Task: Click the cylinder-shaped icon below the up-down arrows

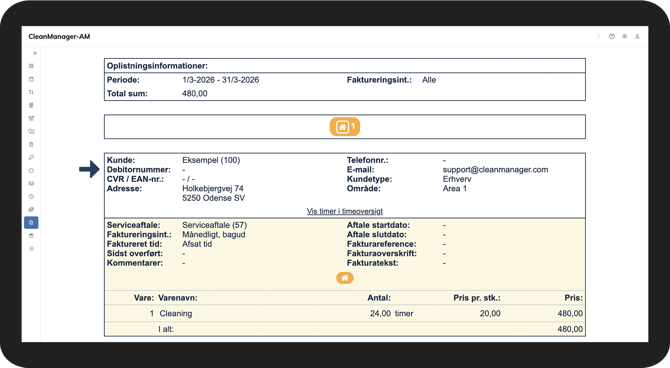Action: pyautogui.click(x=31, y=105)
